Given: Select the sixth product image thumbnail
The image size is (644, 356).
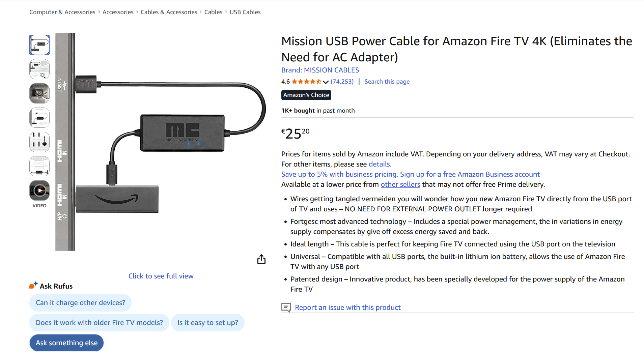Looking at the screenshot, I should (x=39, y=166).
